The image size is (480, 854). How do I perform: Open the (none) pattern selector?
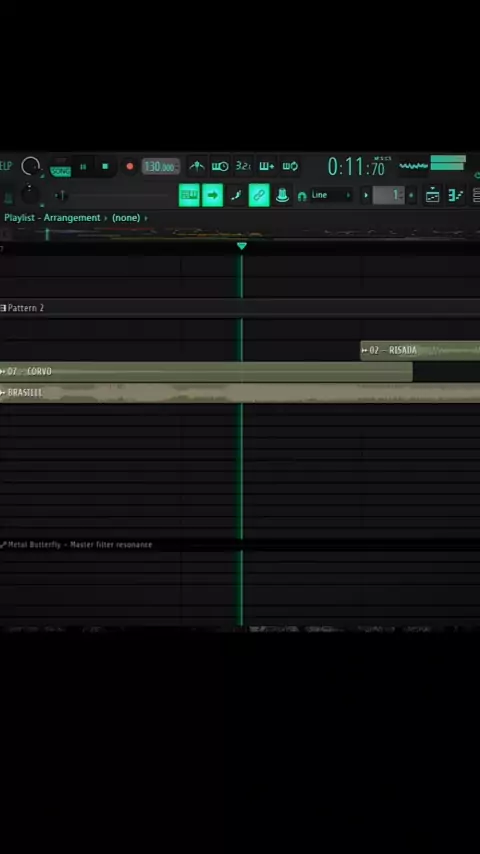coord(126,218)
